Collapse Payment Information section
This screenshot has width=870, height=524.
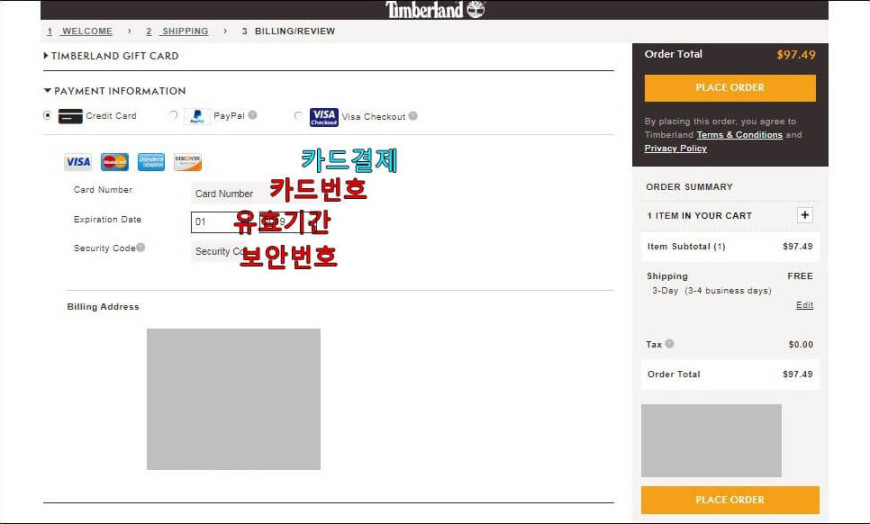[115, 90]
